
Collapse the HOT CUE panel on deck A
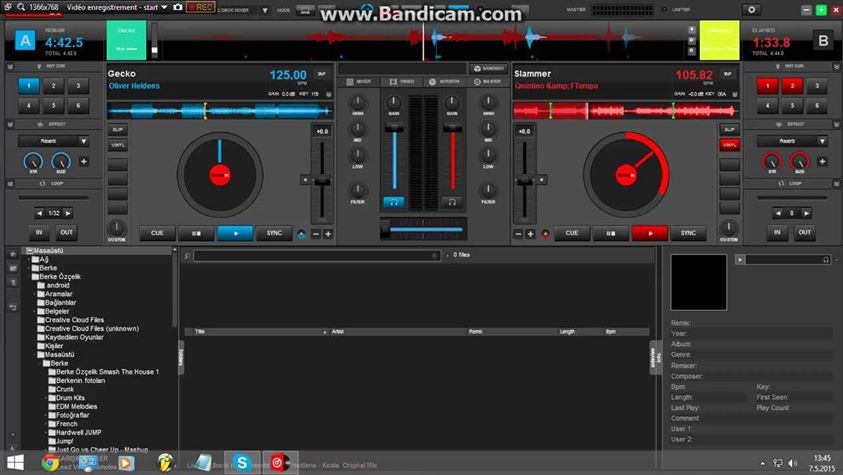tap(10, 67)
